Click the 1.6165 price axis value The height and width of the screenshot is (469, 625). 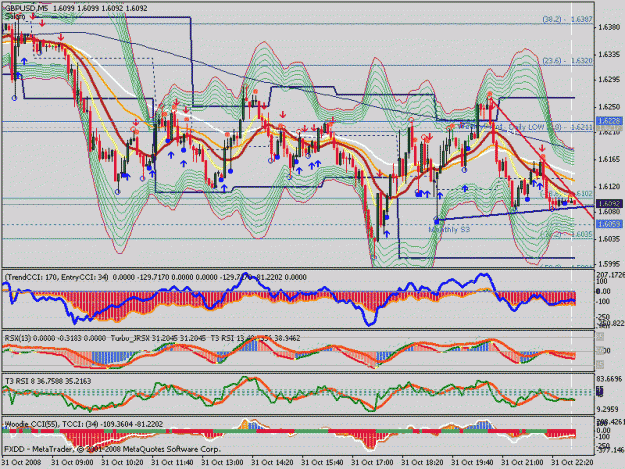[x=608, y=159]
